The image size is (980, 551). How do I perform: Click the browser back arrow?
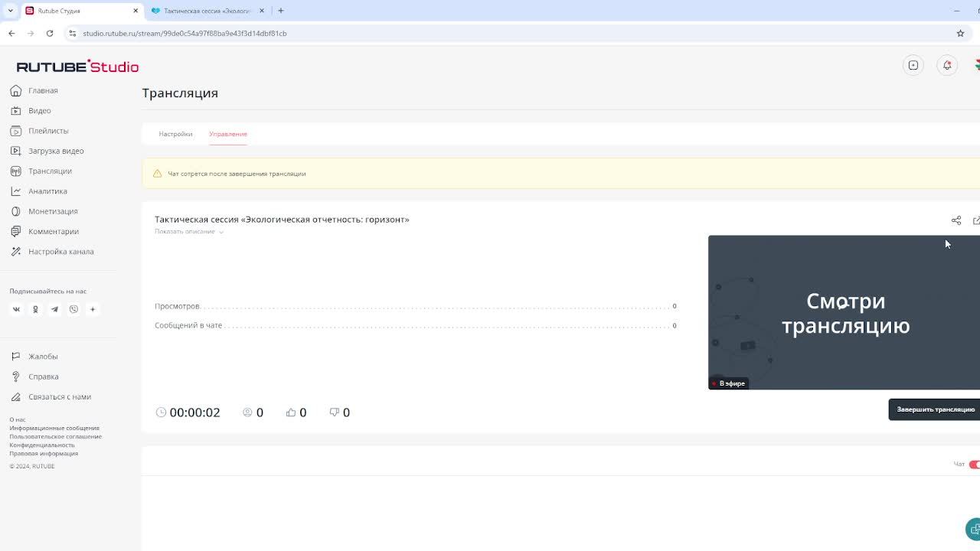(11, 34)
